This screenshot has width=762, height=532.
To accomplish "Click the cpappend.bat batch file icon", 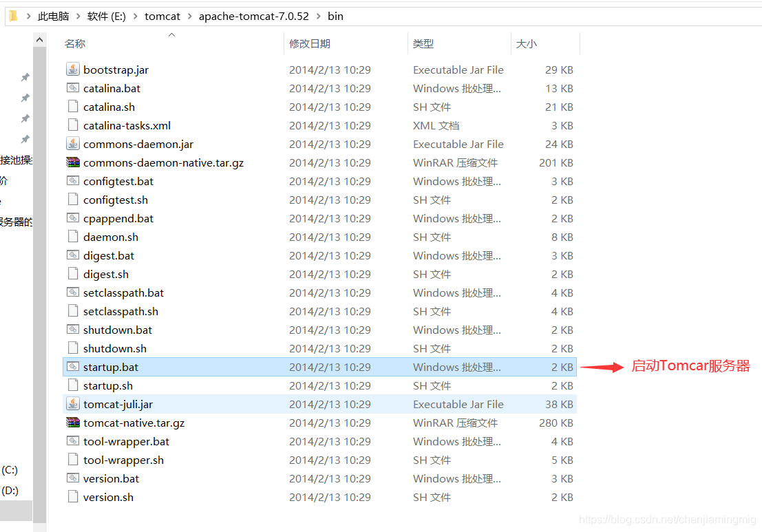I will 73,218.
